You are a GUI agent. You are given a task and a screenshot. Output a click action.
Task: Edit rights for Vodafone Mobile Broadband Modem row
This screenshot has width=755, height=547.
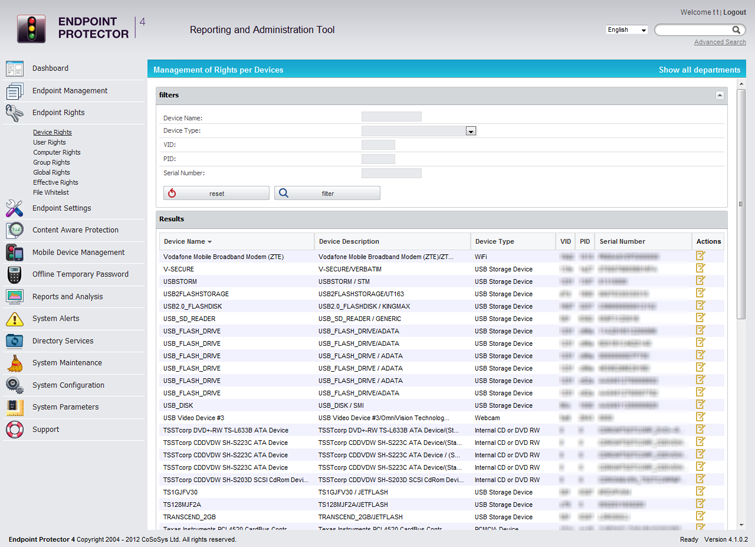(700, 256)
